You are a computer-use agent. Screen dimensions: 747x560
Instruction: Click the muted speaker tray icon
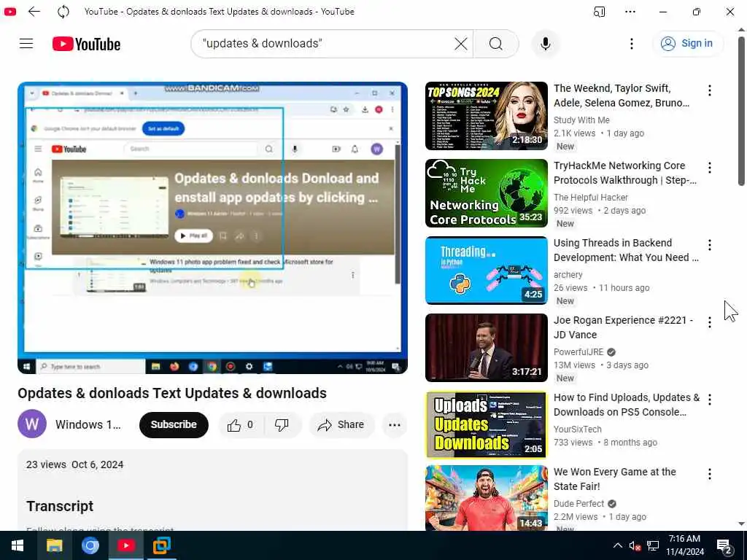coord(635,545)
